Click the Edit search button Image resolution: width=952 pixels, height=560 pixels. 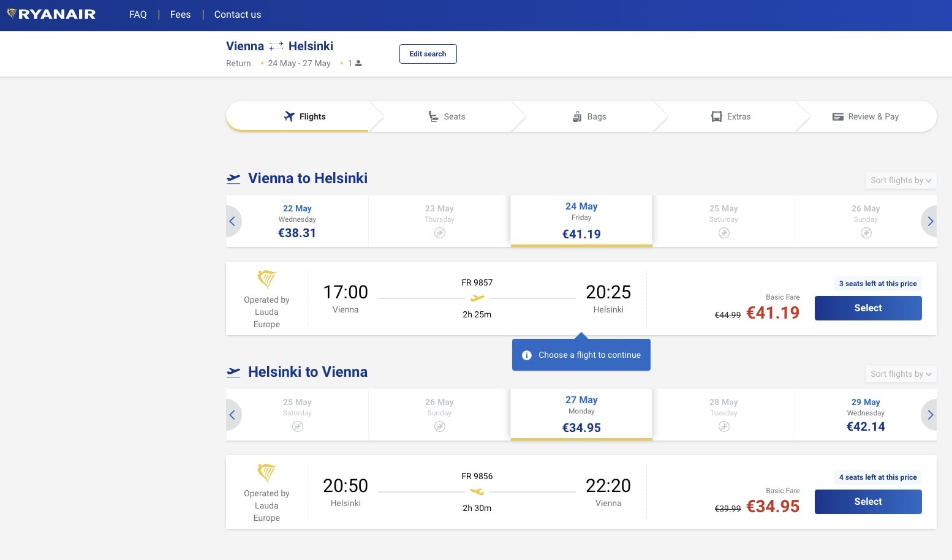point(428,54)
